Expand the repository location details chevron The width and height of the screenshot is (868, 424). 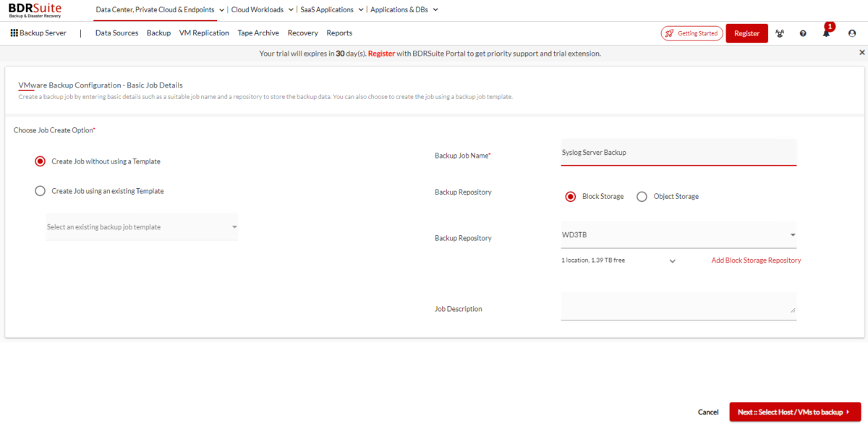pyautogui.click(x=672, y=260)
